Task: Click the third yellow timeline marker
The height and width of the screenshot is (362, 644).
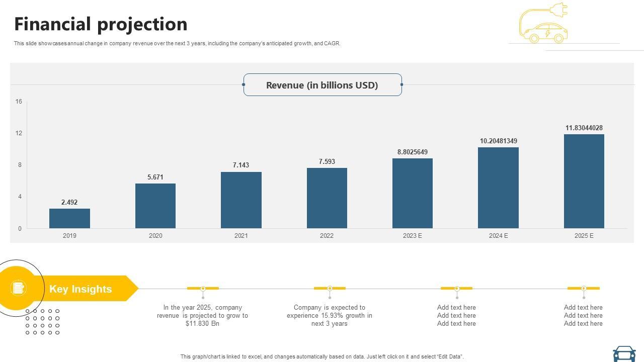Action: pos(456,288)
